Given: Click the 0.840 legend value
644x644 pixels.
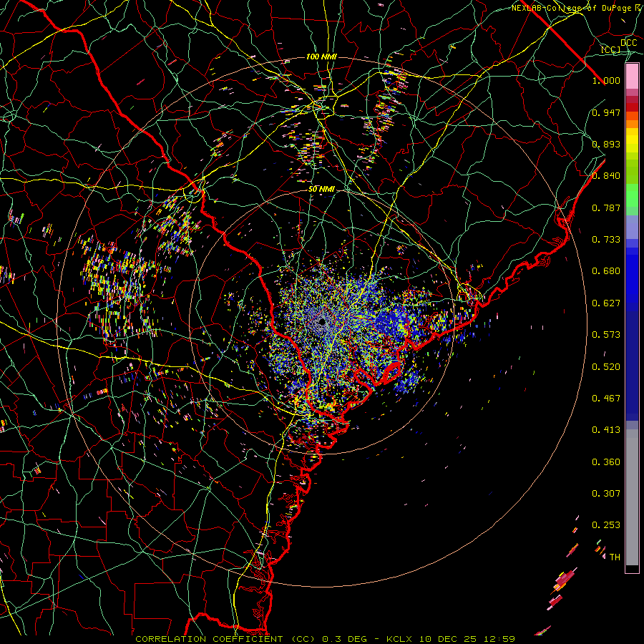Looking at the screenshot, I should 606,176.
